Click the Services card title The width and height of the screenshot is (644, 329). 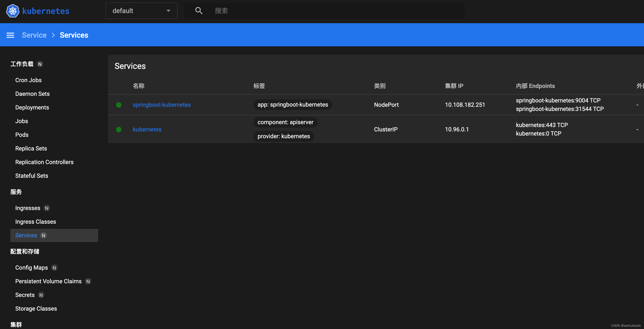point(130,66)
